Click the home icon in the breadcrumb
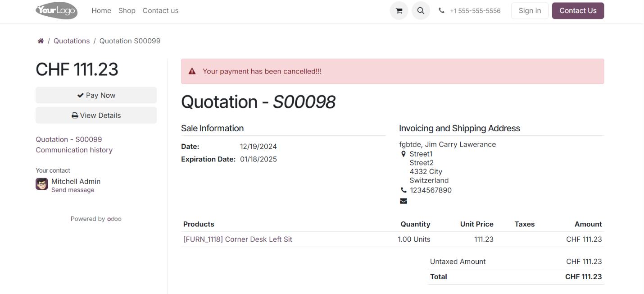 click(41, 41)
